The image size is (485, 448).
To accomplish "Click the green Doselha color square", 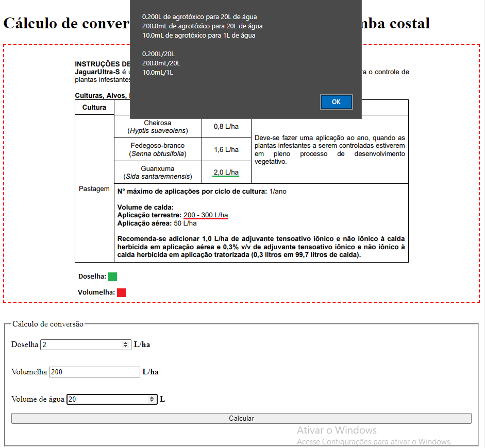I will tap(112, 277).
